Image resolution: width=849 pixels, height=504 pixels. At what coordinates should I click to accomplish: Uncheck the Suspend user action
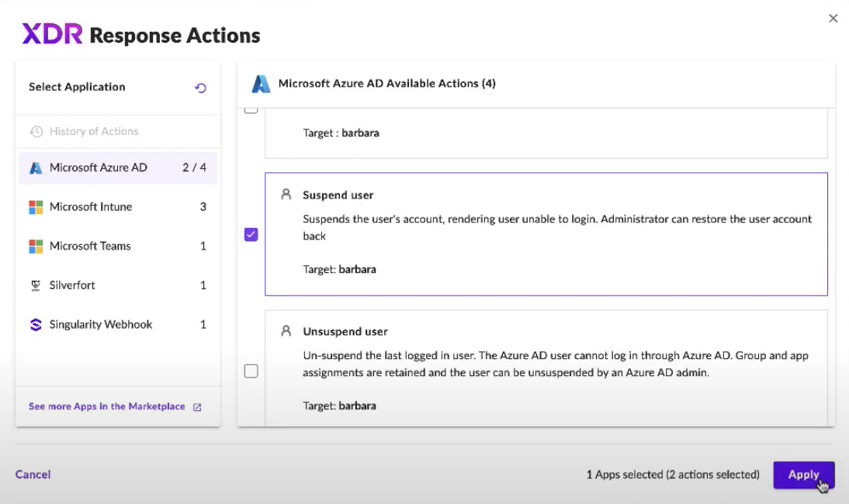click(251, 234)
